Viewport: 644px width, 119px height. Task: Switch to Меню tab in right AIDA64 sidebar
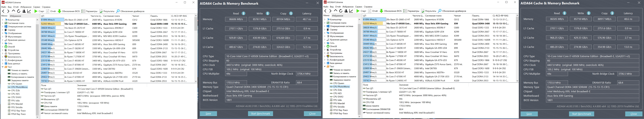click(326, 15)
